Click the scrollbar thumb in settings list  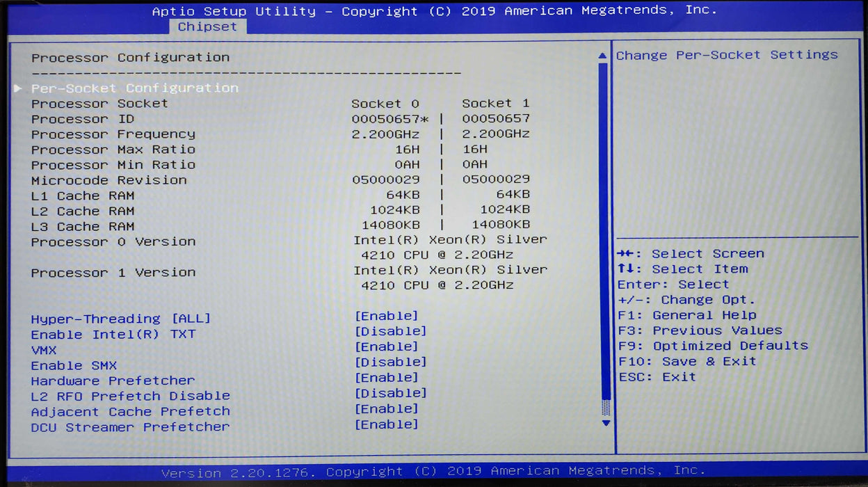pos(605,407)
